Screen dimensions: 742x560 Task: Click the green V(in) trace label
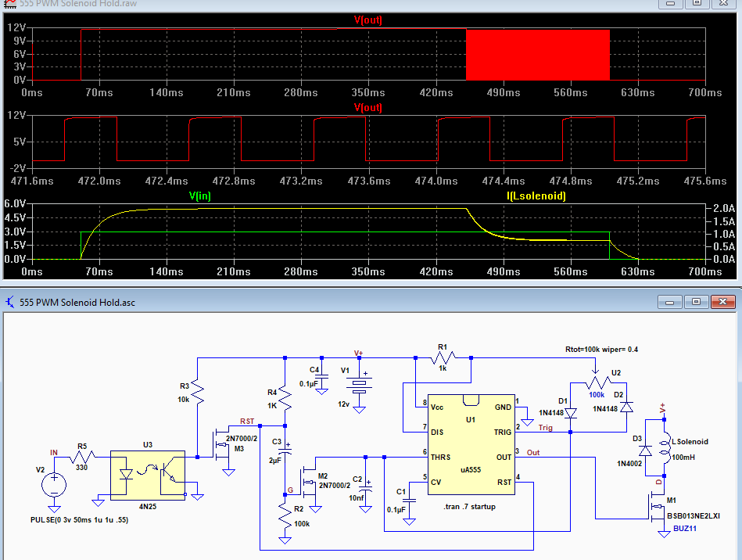pos(199,196)
